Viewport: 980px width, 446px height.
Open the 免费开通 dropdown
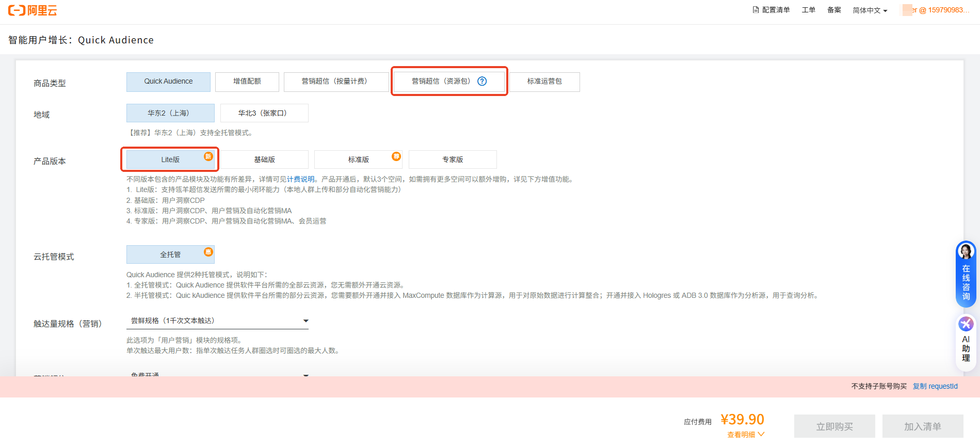click(217, 375)
